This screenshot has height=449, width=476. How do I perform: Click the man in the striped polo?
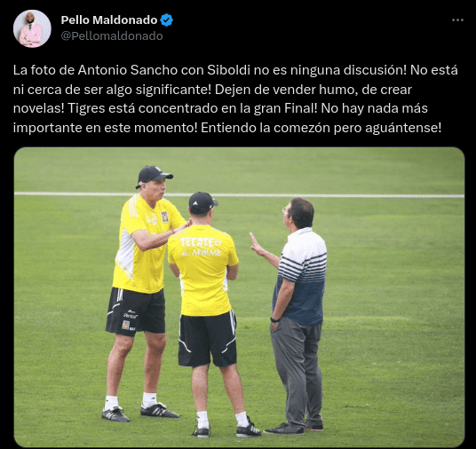295,316
